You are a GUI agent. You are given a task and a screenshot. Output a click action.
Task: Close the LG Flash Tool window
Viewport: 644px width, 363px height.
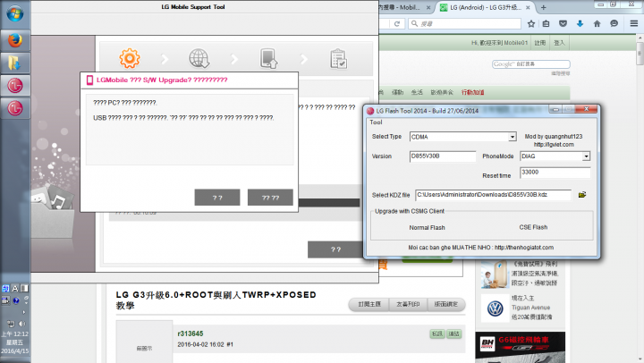point(586,109)
